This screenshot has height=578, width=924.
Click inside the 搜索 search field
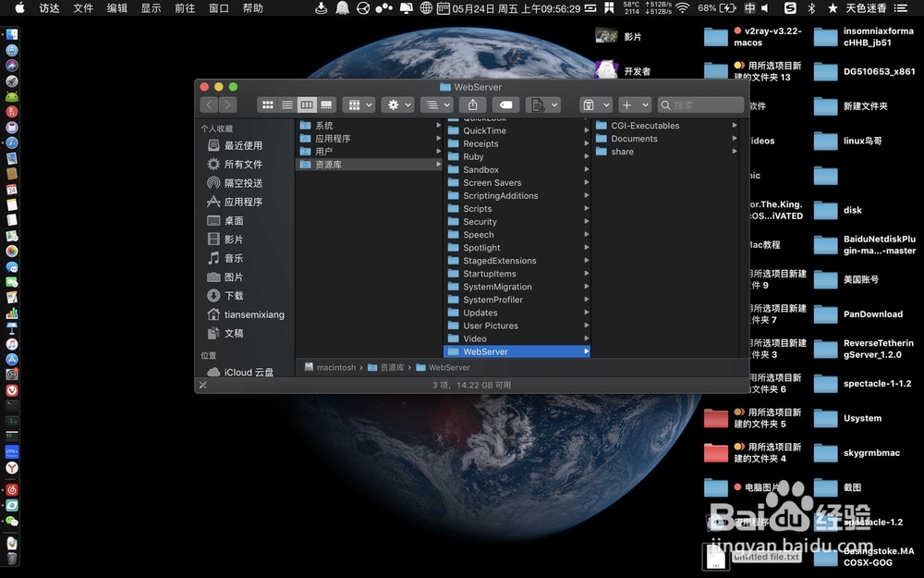(x=699, y=105)
